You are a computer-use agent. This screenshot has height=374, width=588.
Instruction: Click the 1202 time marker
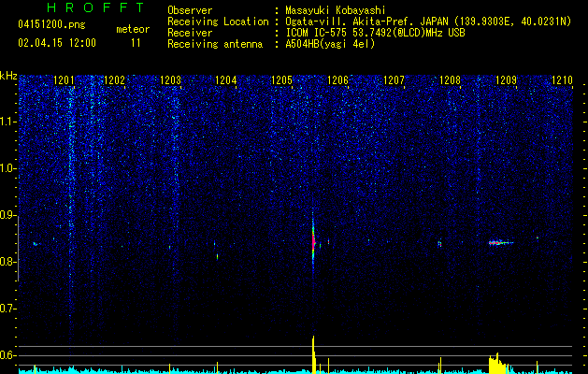114,80
